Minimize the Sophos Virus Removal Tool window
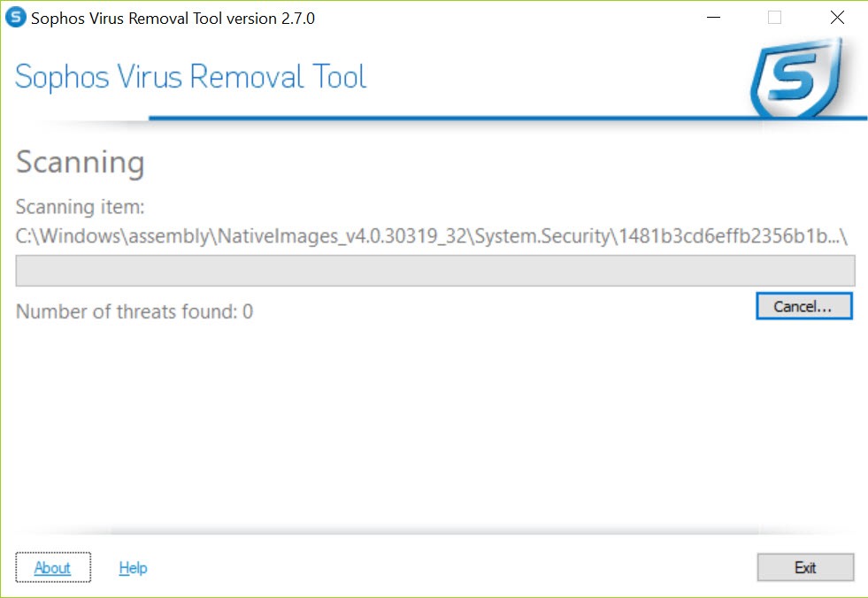 click(x=713, y=18)
